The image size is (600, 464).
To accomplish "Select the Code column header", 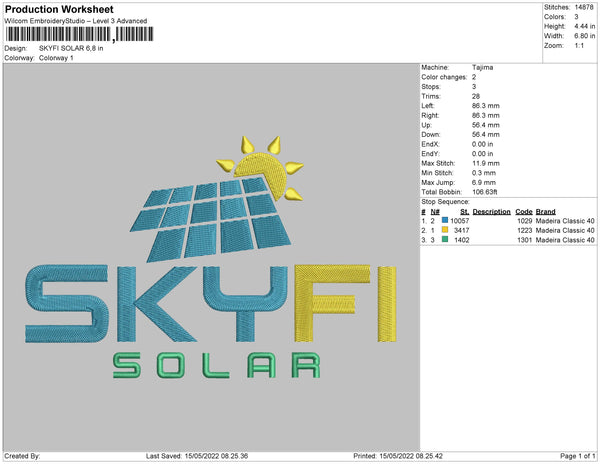I will click(x=523, y=212).
